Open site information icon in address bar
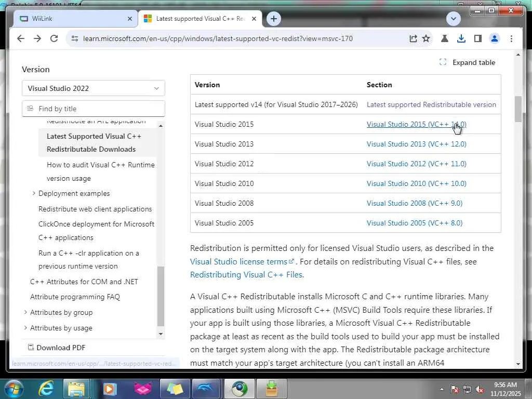532x399 pixels. pyautogui.click(x=75, y=38)
